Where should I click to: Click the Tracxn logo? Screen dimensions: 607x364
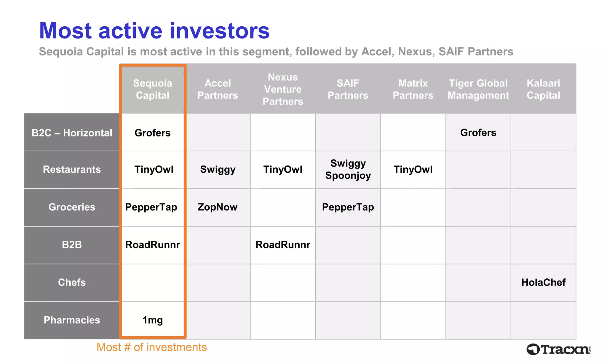[558, 349]
